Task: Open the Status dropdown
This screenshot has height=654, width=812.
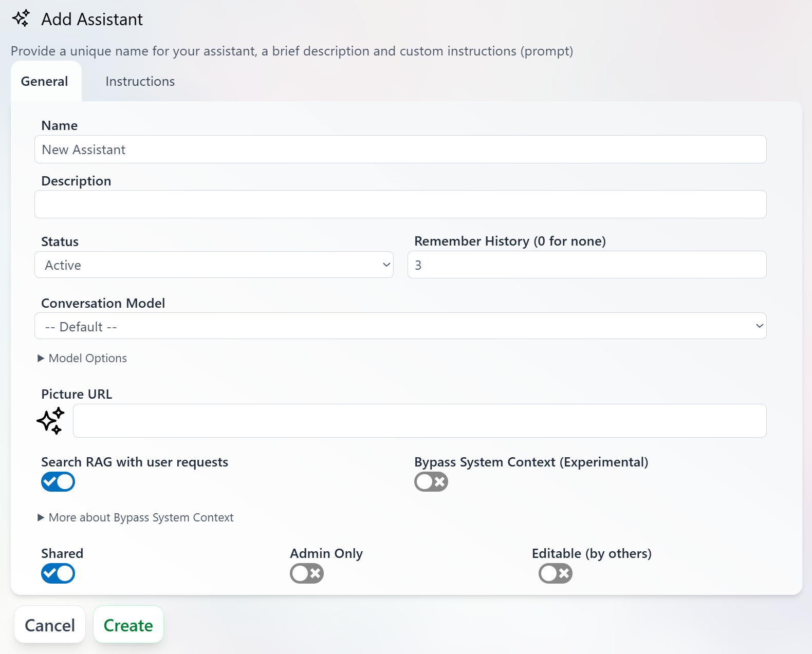Action: coord(214,265)
